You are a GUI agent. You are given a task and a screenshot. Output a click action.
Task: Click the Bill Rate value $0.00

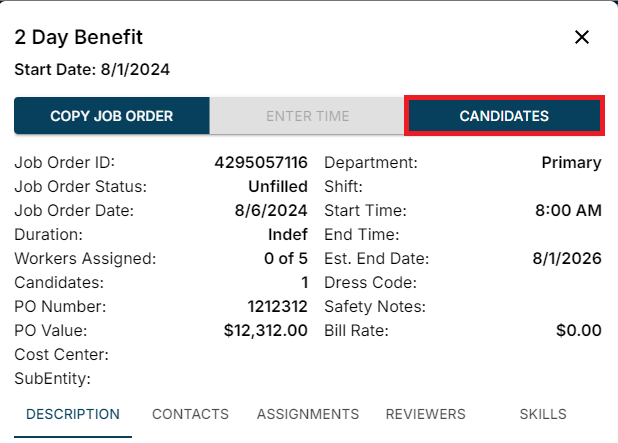tap(578, 331)
